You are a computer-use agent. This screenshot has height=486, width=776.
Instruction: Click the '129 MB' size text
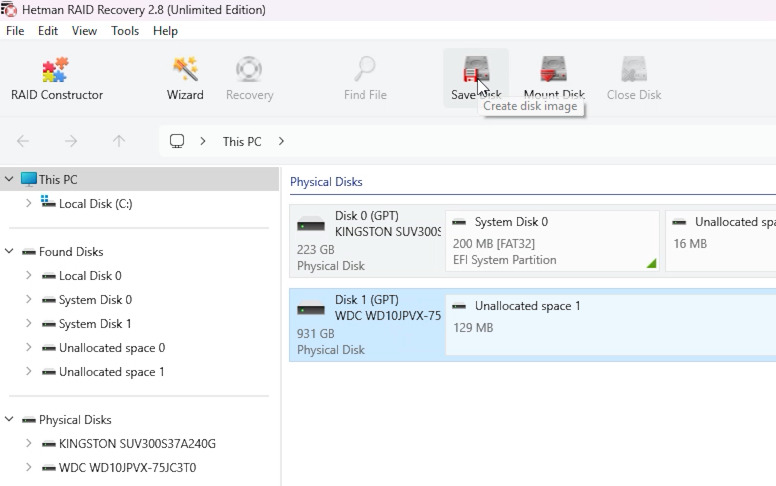pyautogui.click(x=473, y=328)
